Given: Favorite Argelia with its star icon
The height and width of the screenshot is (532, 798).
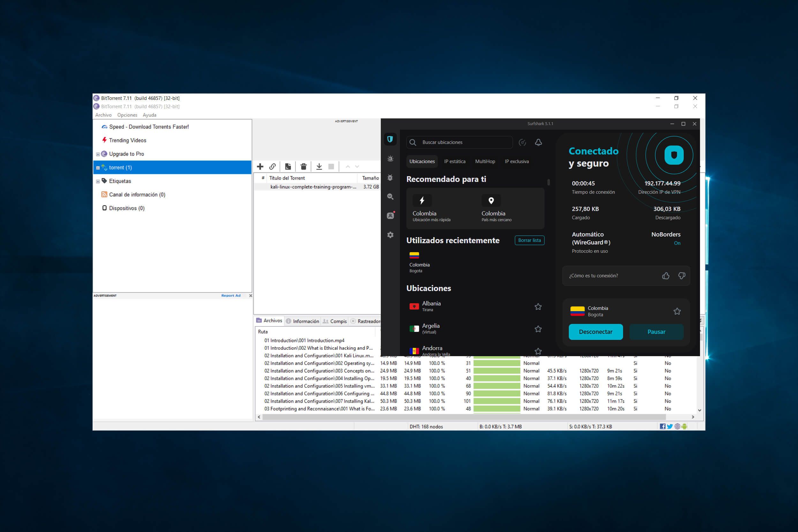Looking at the screenshot, I should (x=538, y=329).
